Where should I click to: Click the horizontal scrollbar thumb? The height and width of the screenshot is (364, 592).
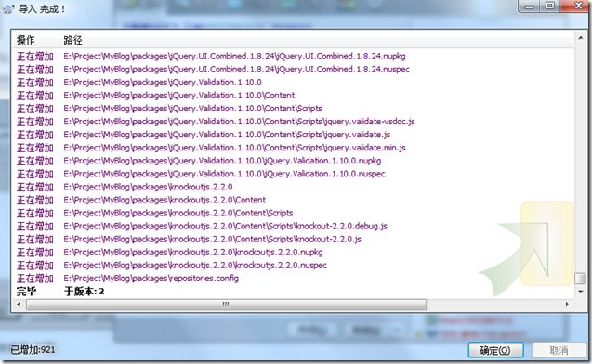(x=226, y=305)
